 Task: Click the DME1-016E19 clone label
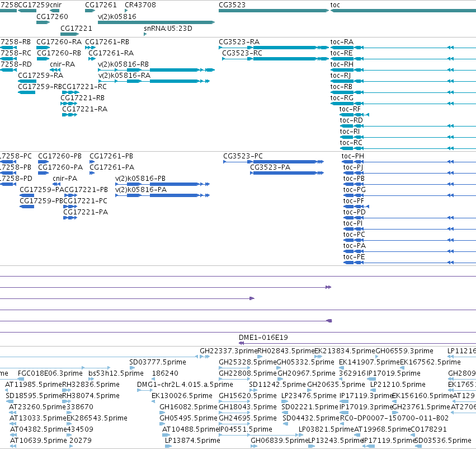(263, 337)
